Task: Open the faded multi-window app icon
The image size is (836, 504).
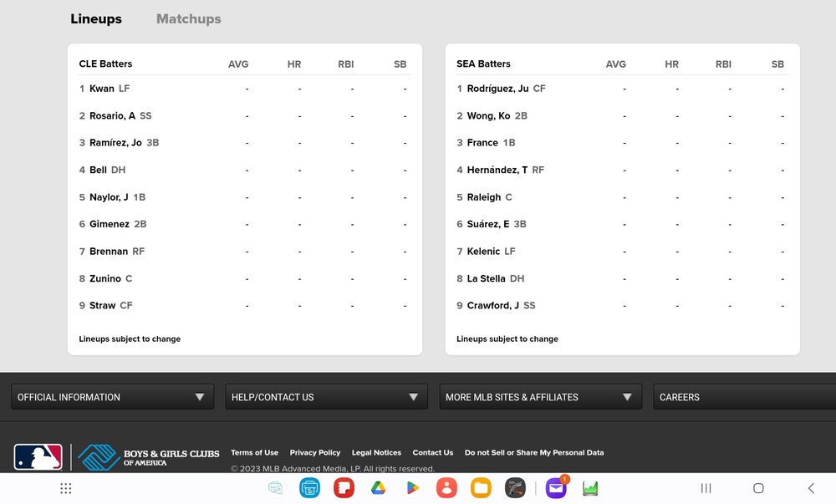Action: coord(276,488)
